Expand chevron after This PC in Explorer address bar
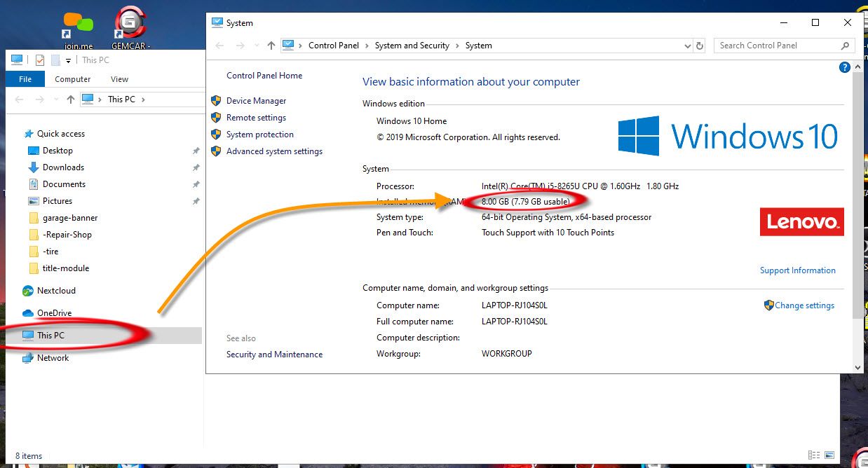The image size is (868, 468). 143,99
